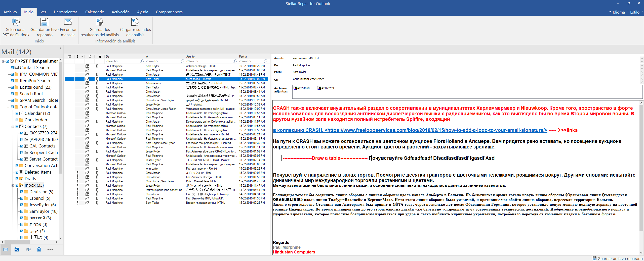
Task: Open Tasks view icon in bottom bar
Action: point(39,249)
